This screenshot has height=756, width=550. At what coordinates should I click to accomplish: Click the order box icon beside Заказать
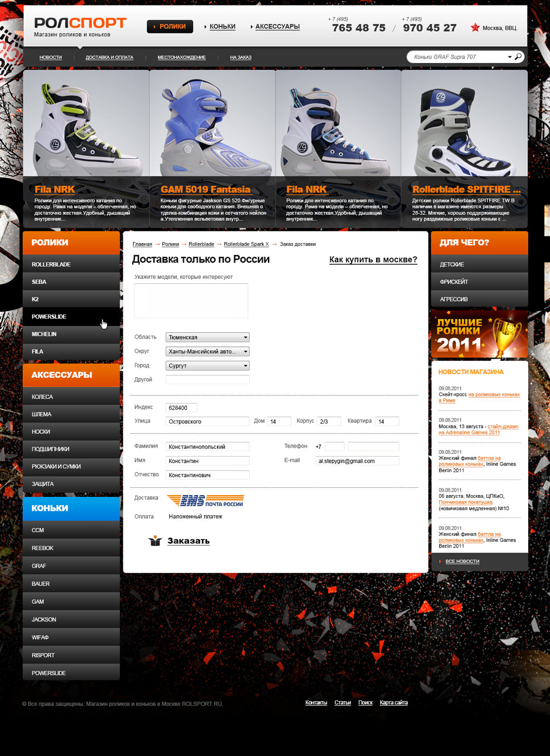click(155, 541)
